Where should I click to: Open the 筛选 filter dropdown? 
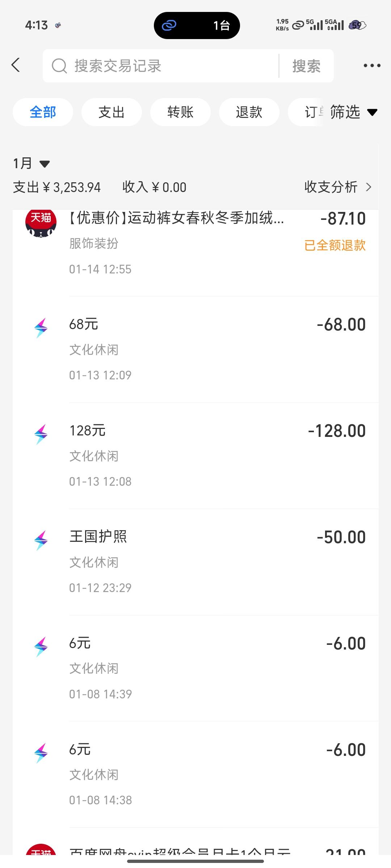point(353,112)
